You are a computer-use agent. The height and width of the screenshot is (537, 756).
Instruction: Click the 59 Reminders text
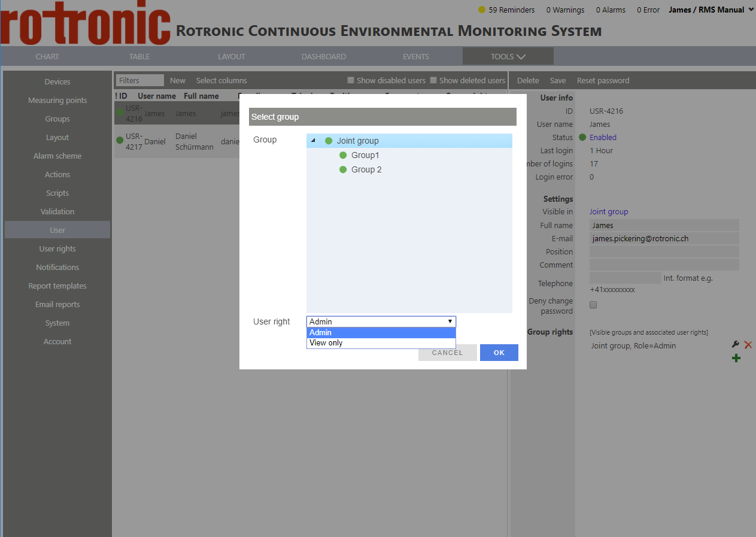[512, 10]
